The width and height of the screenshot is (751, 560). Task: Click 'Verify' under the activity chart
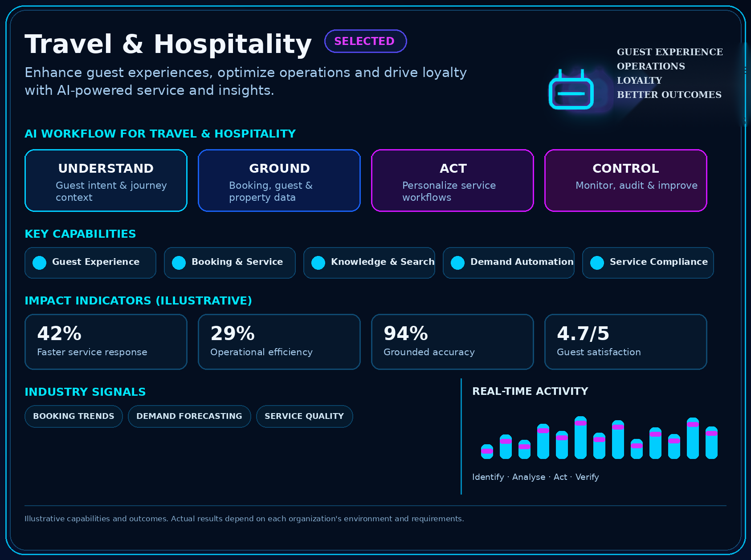click(x=587, y=477)
